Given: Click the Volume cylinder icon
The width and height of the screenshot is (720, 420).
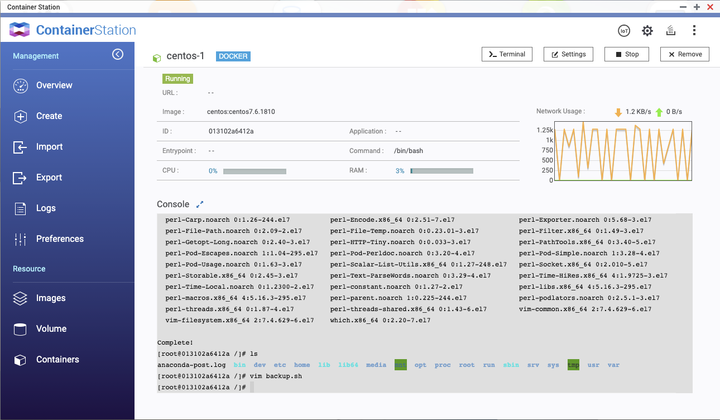Looking at the screenshot, I should (20, 329).
